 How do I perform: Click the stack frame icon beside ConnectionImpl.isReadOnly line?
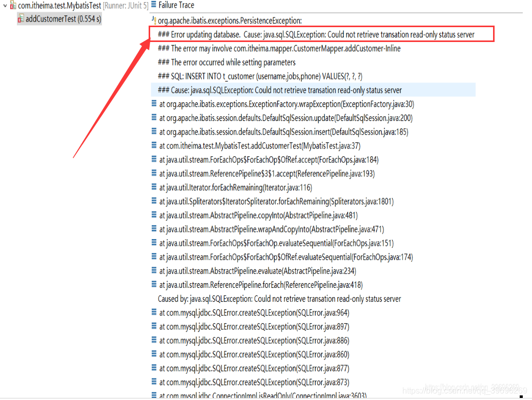click(154, 396)
